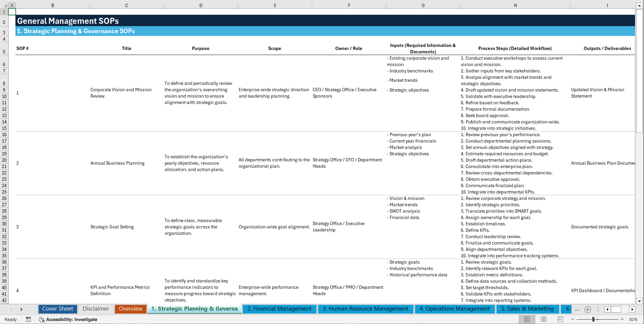Zoom out using the minus icon
Image resolution: width=644 pixels, height=324 pixels.
click(573, 319)
